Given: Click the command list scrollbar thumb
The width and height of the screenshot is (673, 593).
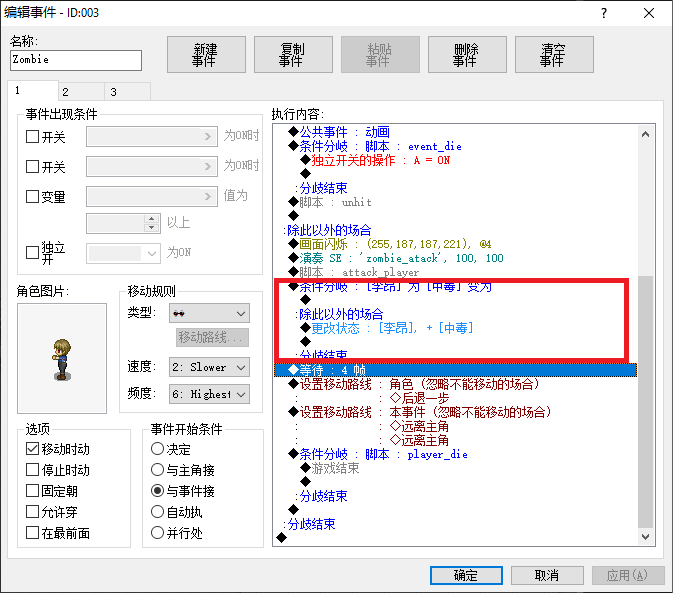Looking at the screenshot, I should coord(646,402).
